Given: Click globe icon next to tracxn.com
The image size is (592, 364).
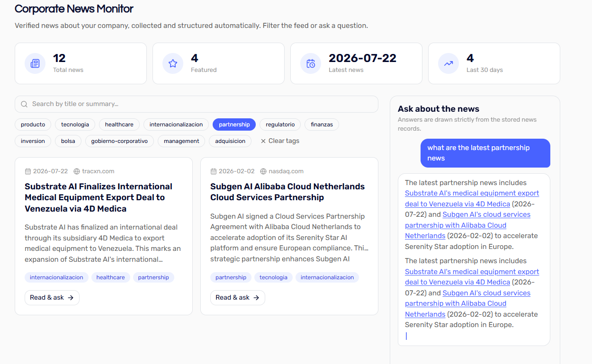Looking at the screenshot, I should coord(77,171).
